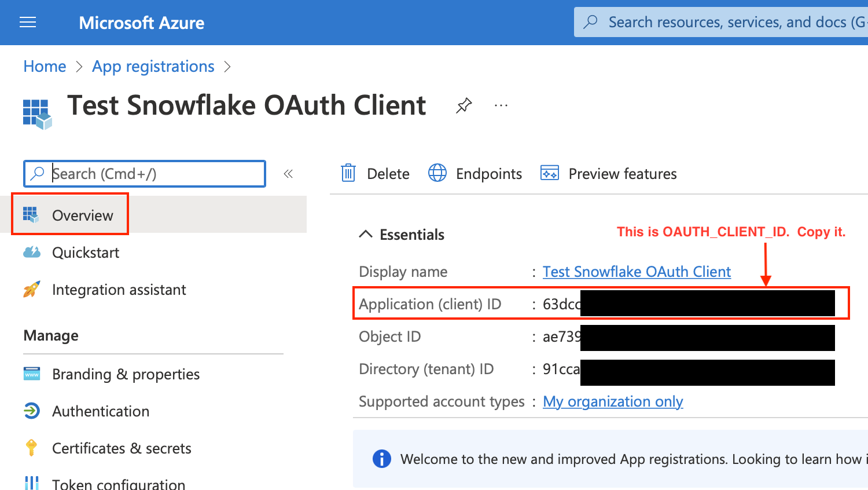Open the Integration assistant
The width and height of the screenshot is (868, 490).
point(119,290)
